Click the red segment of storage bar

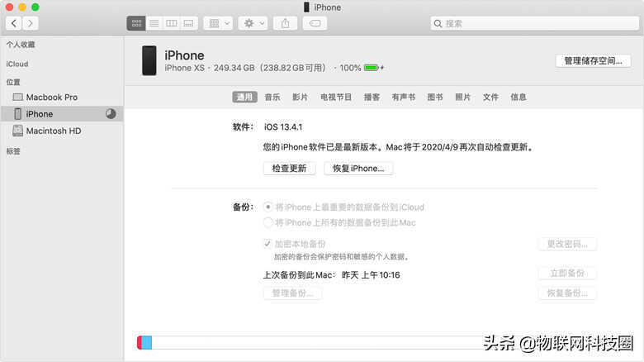click(x=140, y=343)
